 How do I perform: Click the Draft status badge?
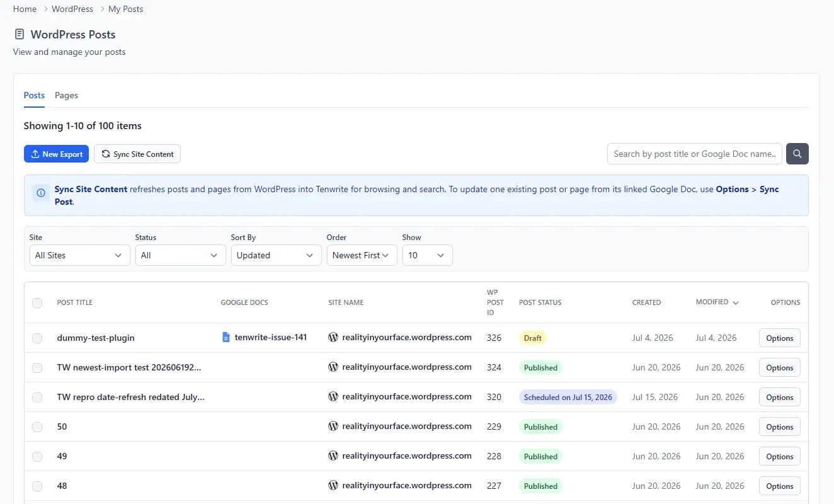(533, 338)
